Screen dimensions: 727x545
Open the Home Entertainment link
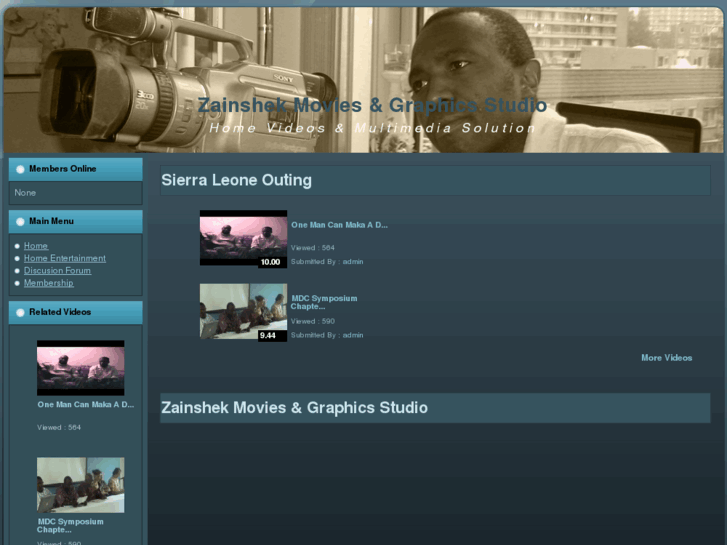click(65, 258)
